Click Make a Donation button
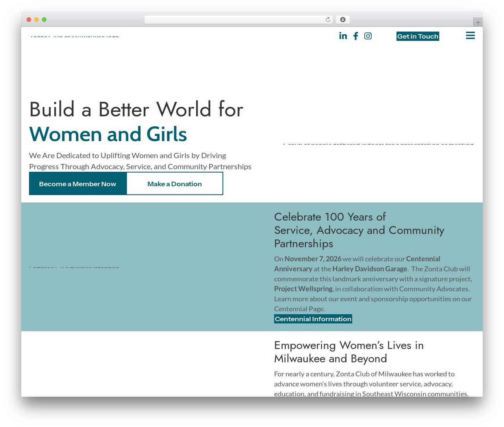Viewport: 504px width, 427px height. point(175,184)
